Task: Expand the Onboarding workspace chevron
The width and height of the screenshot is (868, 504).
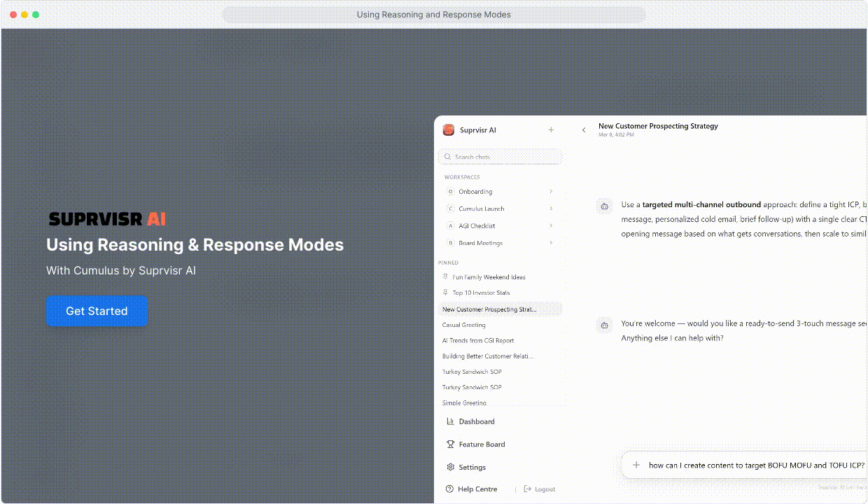Action: [551, 192]
